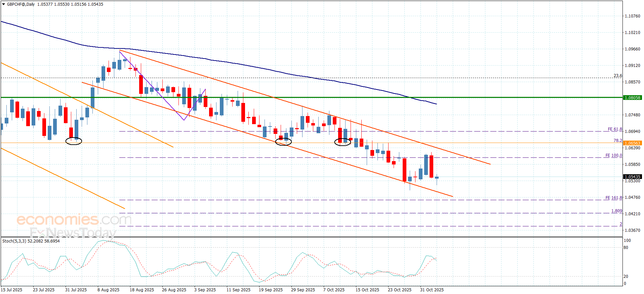Click the 11 Sep 2025 date label
This screenshot has height=294, width=644.
pyautogui.click(x=238, y=290)
